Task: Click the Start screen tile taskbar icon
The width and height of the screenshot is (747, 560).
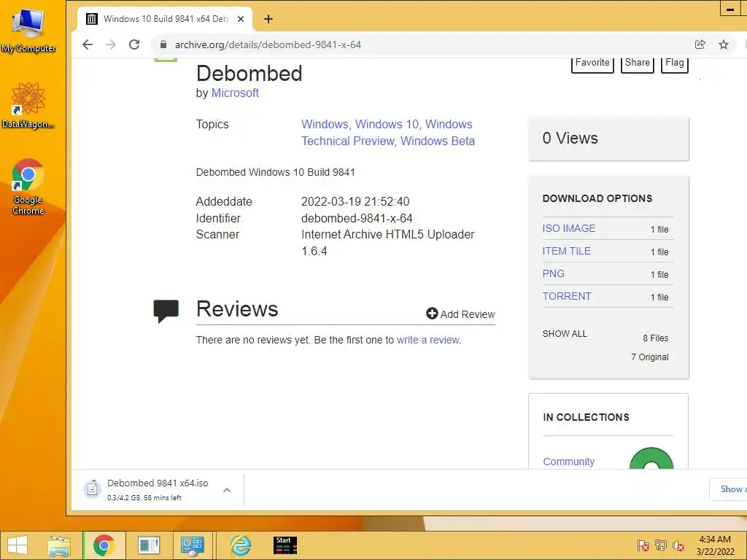Action: pyautogui.click(x=285, y=545)
